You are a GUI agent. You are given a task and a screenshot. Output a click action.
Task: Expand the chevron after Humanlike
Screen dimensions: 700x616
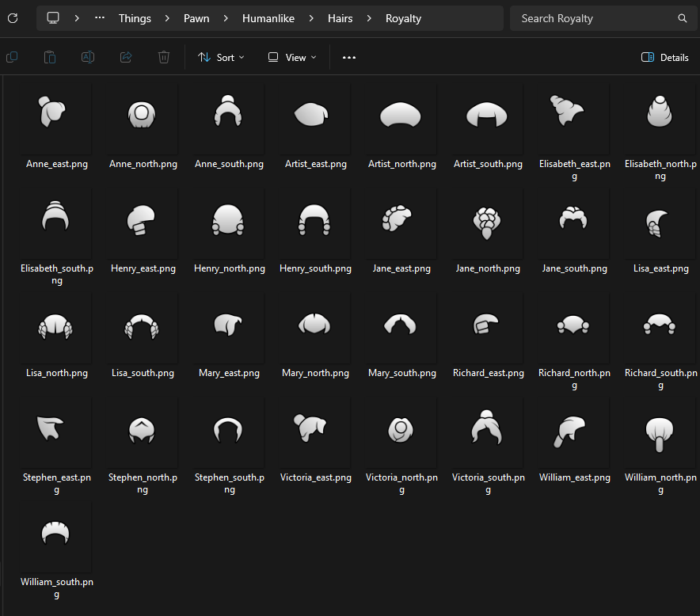coord(311,18)
